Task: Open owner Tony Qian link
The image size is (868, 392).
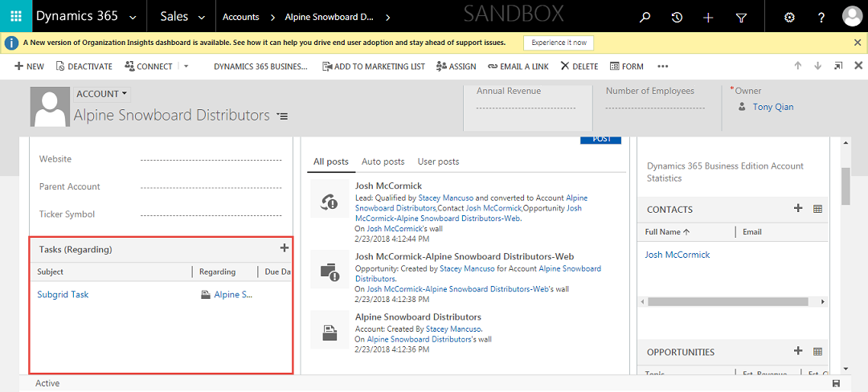Action: 773,107
